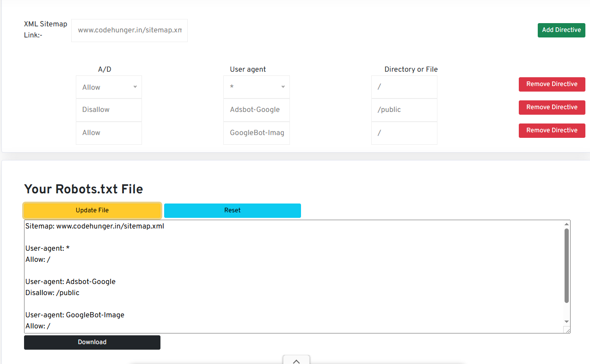The width and height of the screenshot is (590, 364).
Task: Open the first A/D Allow dropdown
Action: pos(108,86)
